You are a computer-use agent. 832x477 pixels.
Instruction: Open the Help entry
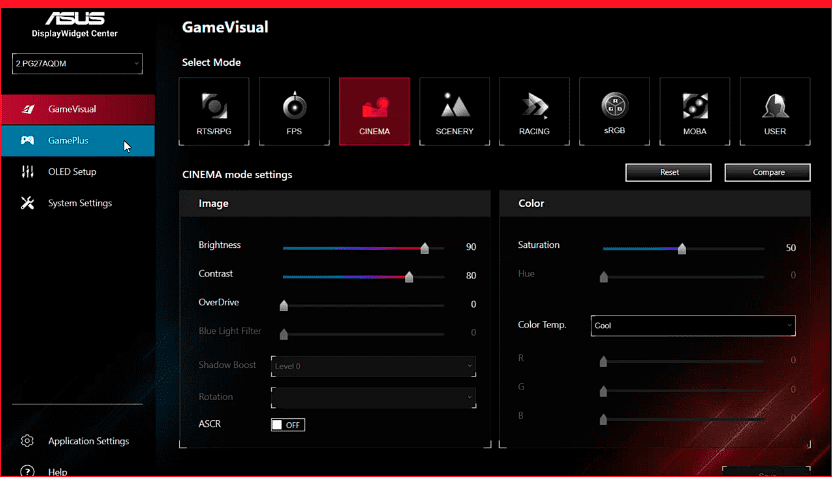click(57, 472)
